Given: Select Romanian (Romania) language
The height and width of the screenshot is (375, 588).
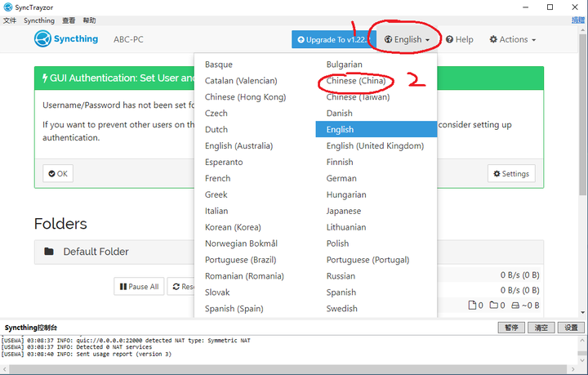Looking at the screenshot, I should tap(244, 276).
